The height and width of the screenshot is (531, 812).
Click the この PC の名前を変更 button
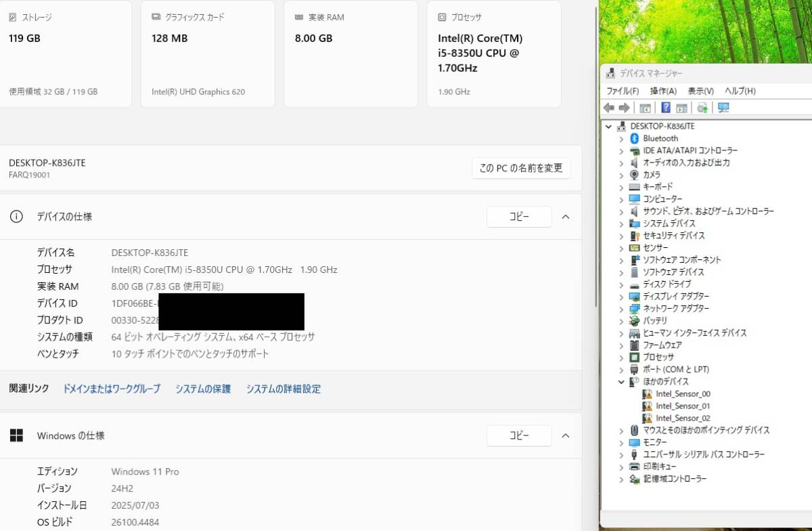[x=521, y=168]
